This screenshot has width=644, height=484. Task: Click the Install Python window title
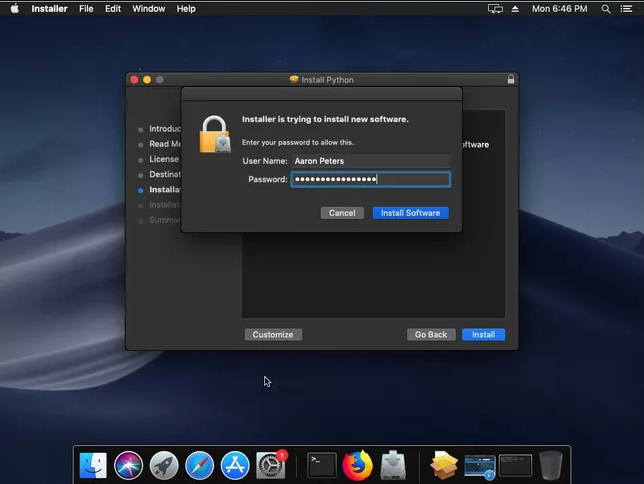point(327,80)
